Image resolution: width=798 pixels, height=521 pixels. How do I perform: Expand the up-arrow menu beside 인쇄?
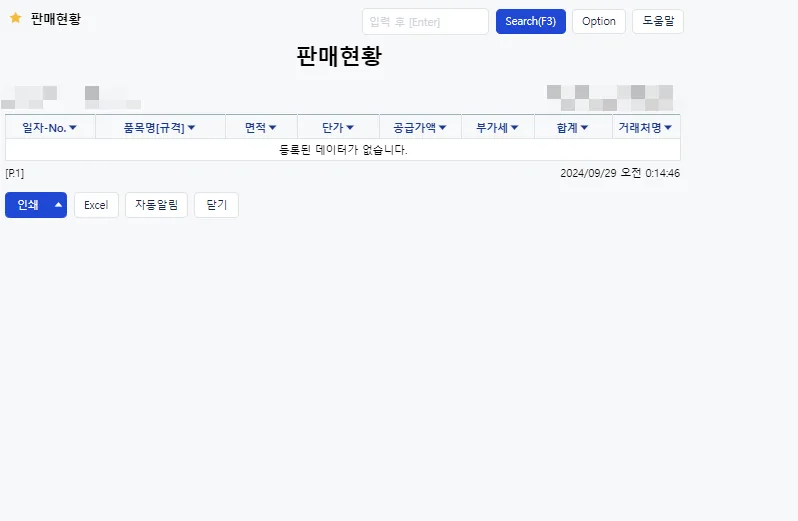[59, 205]
